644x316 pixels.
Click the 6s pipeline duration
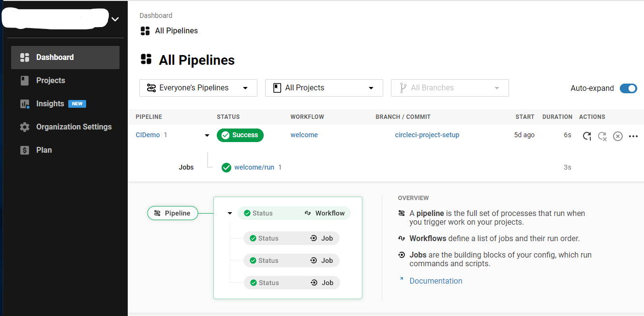(x=568, y=135)
